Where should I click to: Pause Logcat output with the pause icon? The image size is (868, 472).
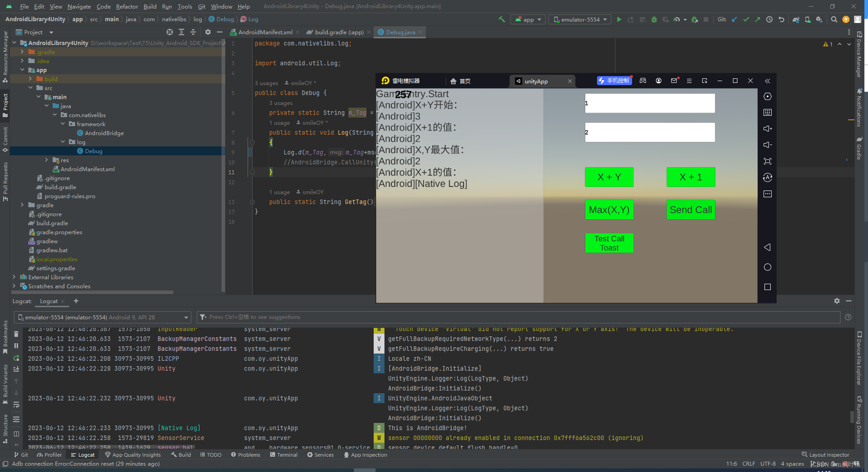pos(16,346)
